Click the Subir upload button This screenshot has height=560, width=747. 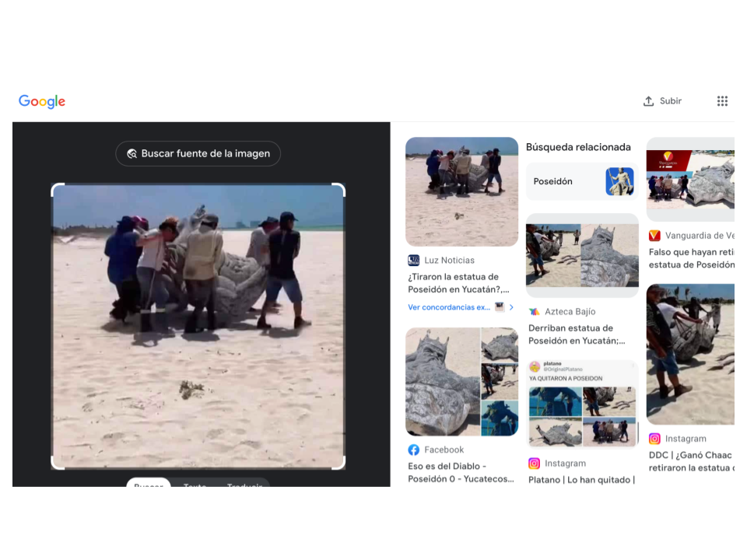(662, 101)
